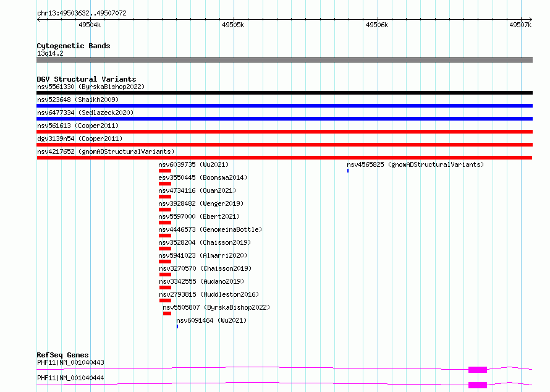550x392 pixels.
Task: Open variant nsv5597000 (Ebert2021)
Action: click(199, 216)
